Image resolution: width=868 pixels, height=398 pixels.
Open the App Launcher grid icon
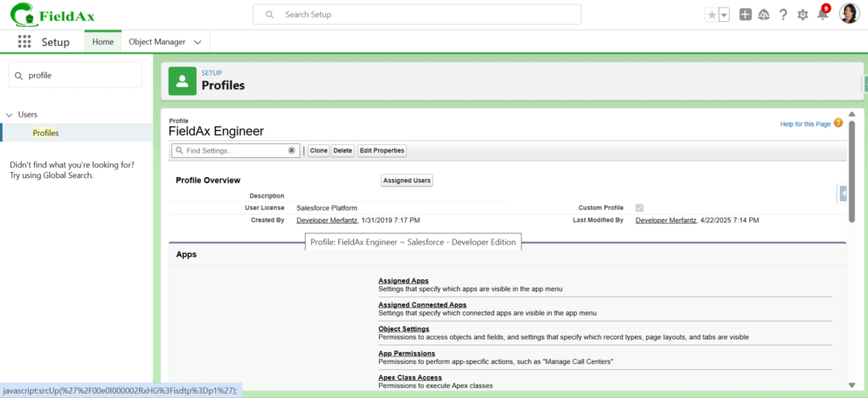(x=25, y=42)
